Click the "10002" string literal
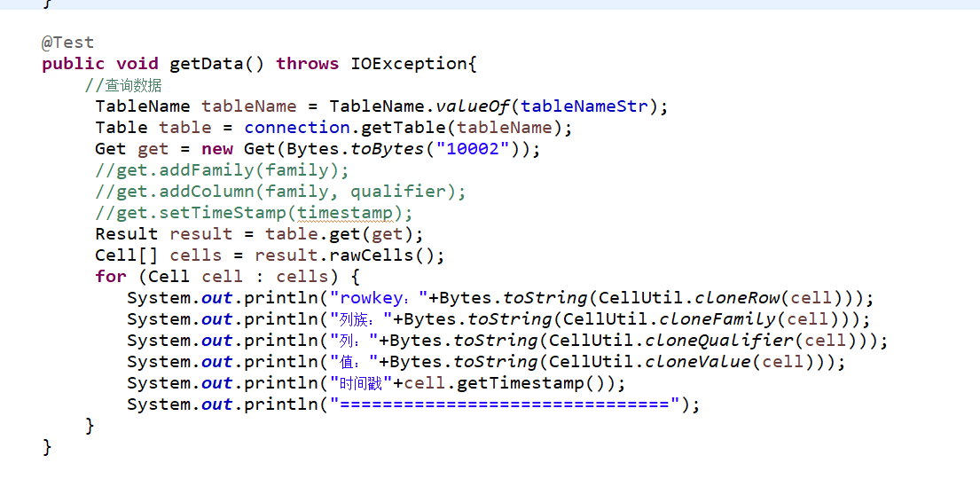980x479 pixels. (x=477, y=149)
